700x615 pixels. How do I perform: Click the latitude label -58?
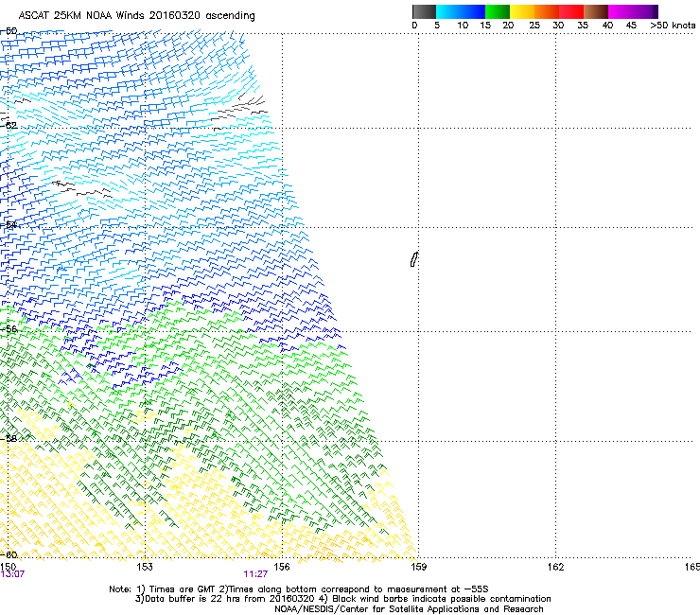[x=9, y=439]
